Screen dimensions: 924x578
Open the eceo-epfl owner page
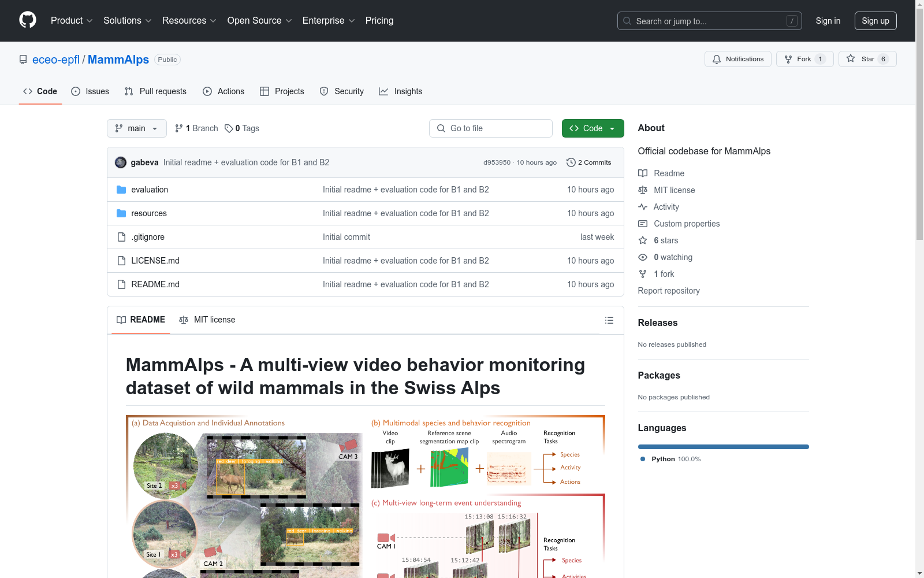click(56, 60)
